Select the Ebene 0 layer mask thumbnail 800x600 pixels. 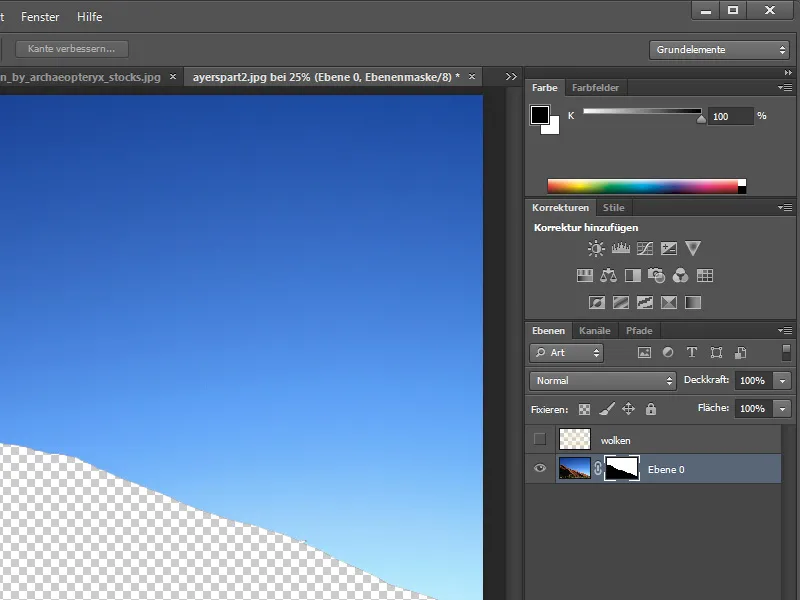pyautogui.click(x=621, y=468)
